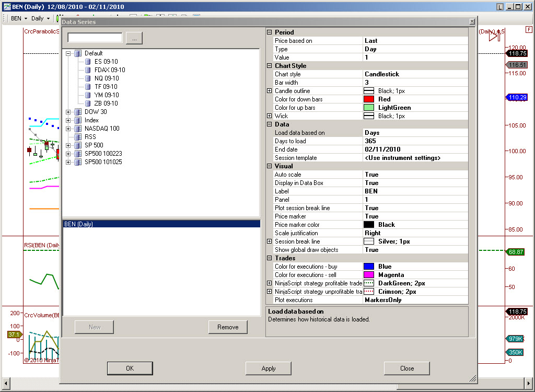
Task: Click the chart window title bar icon
Action: [x=7, y=6]
